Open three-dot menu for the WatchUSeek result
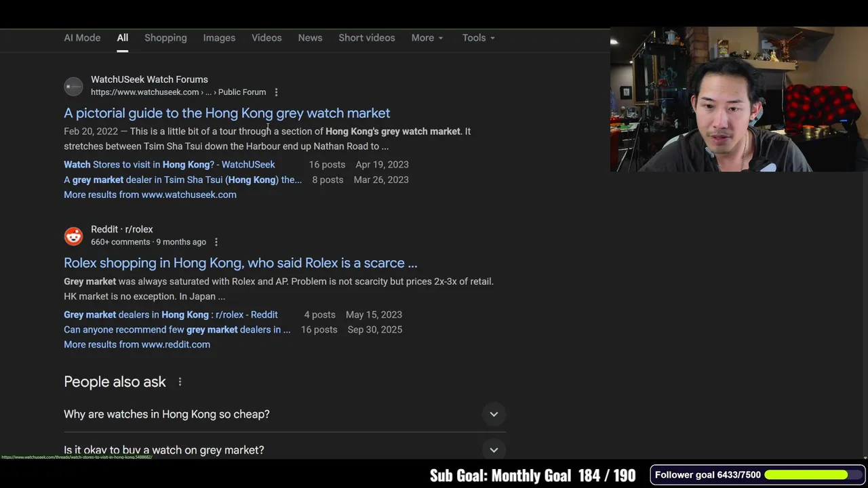The width and height of the screenshot is (868, 488). tap(276, 92)
